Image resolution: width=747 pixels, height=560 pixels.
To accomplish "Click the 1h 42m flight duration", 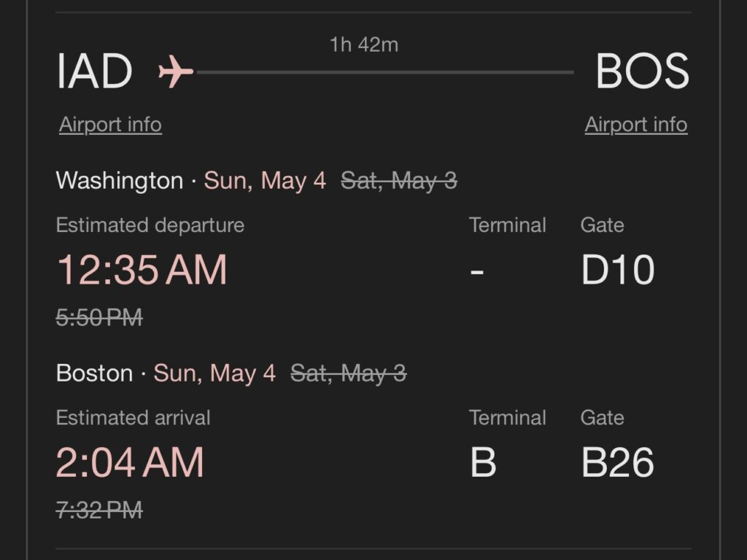I will tap(364, 44).
